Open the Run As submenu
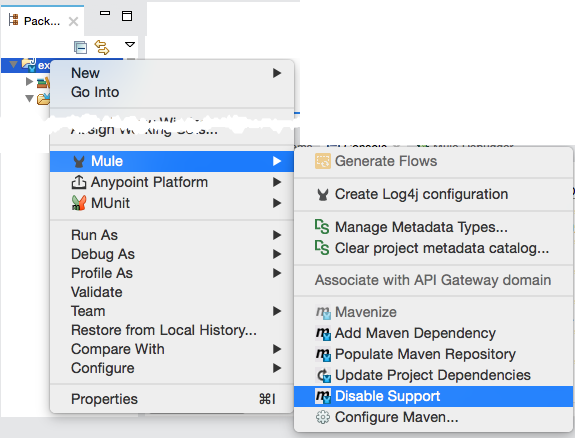 [x=172, y=235]
